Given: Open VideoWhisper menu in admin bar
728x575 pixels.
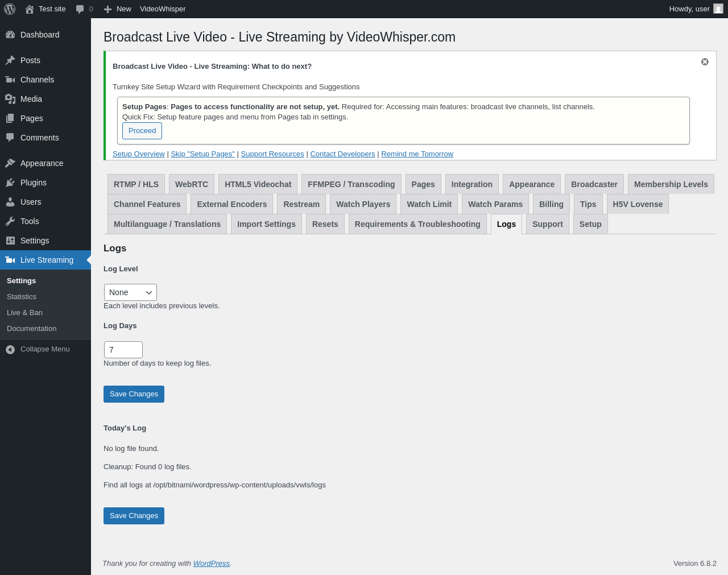Looking at the screenshot, I should click(163, 9).
